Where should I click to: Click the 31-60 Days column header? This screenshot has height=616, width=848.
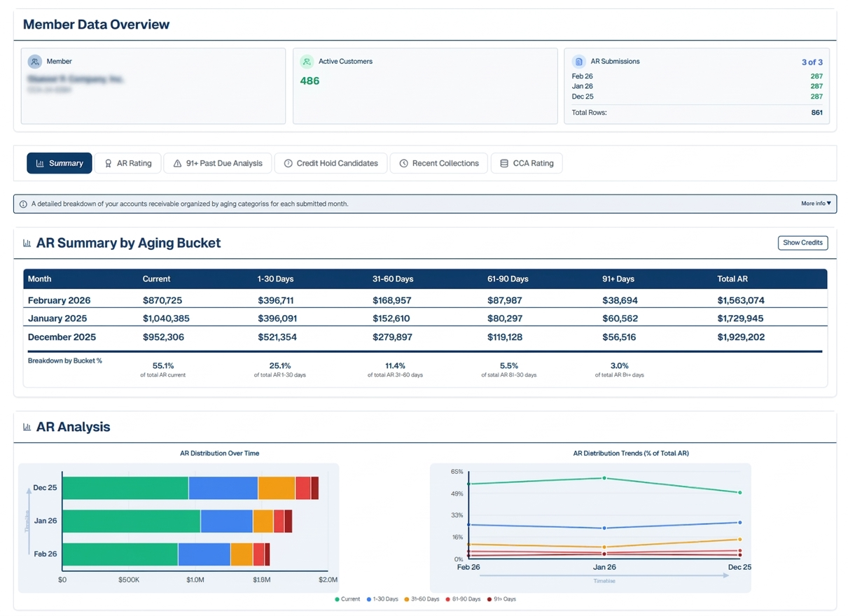(x=393, y=279)
